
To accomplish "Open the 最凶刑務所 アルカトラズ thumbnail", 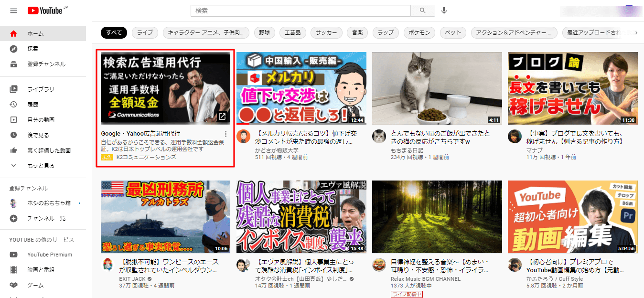I will pyautogui.click(x=165, y=217).
